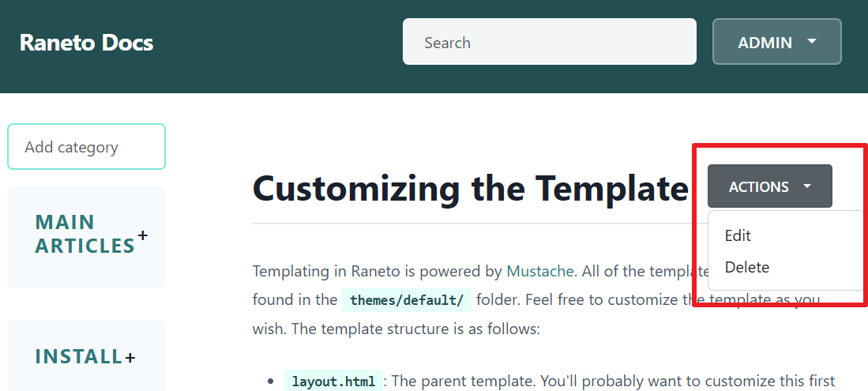Select Edit from the Actions menu

[x=738, y=235]
